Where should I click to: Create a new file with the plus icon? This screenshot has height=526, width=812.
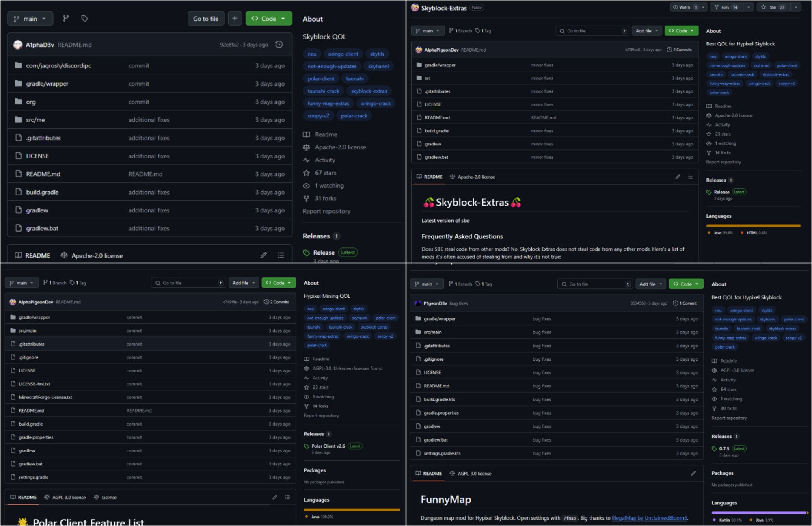pyautogui.click(x=235, y=18)
